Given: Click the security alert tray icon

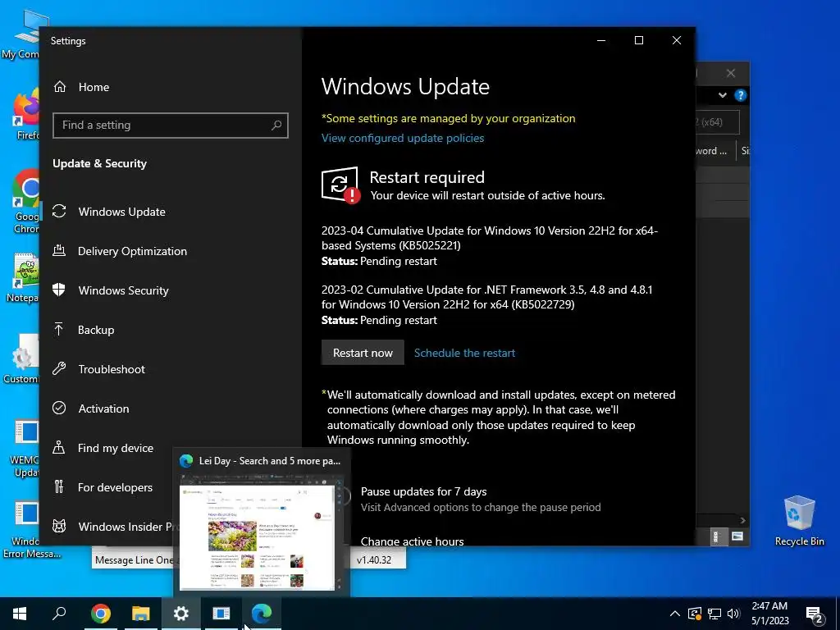Looking at the screenshot, I should pyautogui.click(x=695, y=614).
